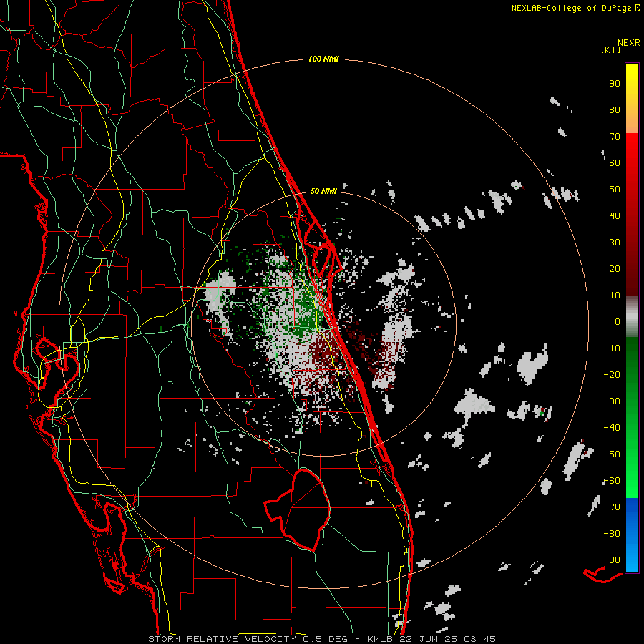Click the -30 value on the velocity scale
This screenshot has width=644, height=644.
pyautogui.click(x=612, y=401)
